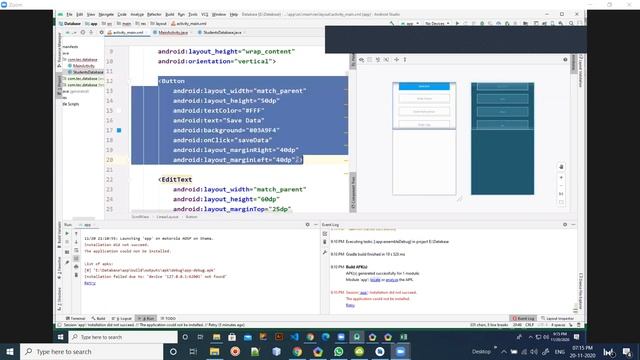
Task: Click project panel settings gear icon
Action: pos(101,32)
